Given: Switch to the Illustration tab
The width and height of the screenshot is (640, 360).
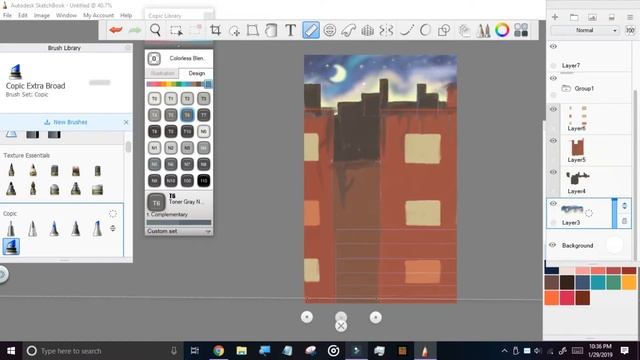Looking at the screenshot, I should pyautogui.click(x=162, y=73).
